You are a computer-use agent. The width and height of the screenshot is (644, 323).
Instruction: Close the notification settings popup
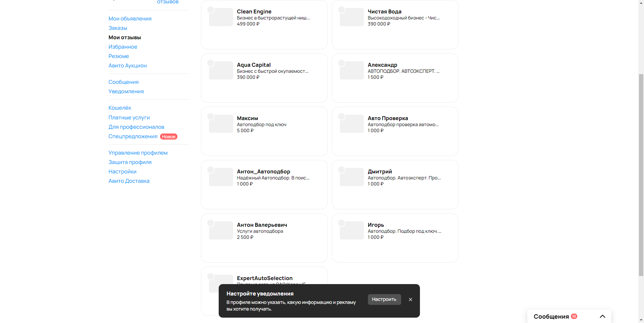point(410,300)
